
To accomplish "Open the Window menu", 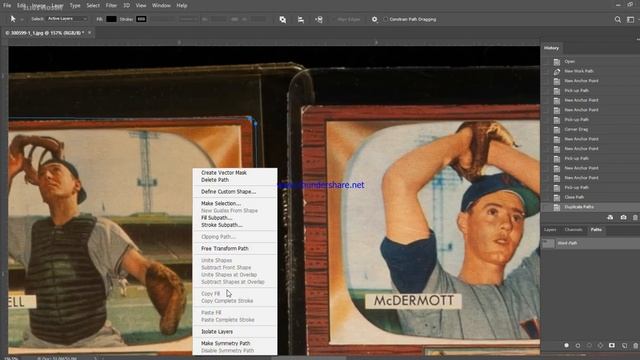I will click(161, 6).
